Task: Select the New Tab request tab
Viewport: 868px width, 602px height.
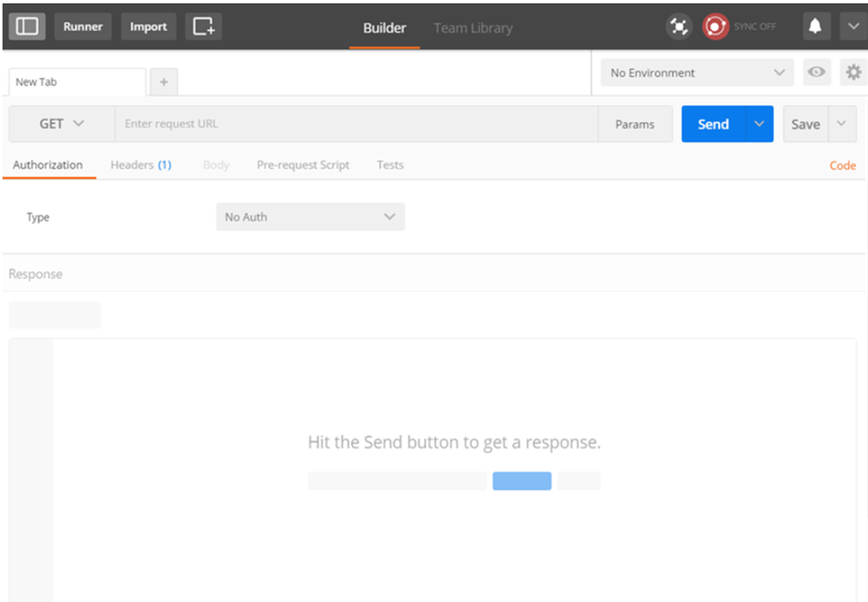Action: pos(77,82)
